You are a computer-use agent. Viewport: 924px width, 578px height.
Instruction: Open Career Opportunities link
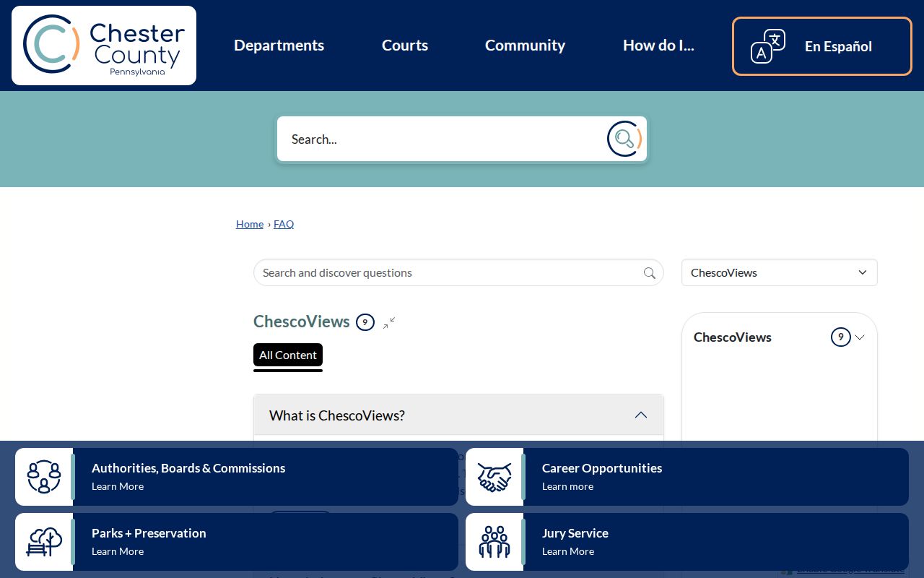coord(687,477)
